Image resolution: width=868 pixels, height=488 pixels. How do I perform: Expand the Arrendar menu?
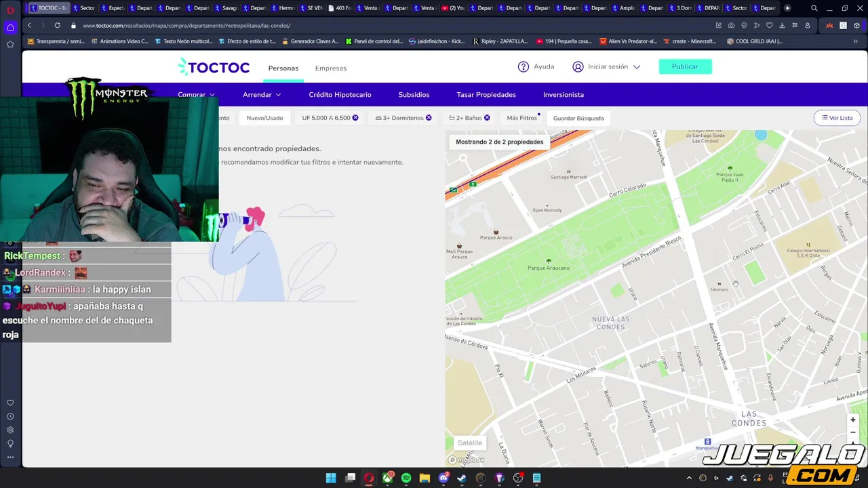click(x=262, y=95)
